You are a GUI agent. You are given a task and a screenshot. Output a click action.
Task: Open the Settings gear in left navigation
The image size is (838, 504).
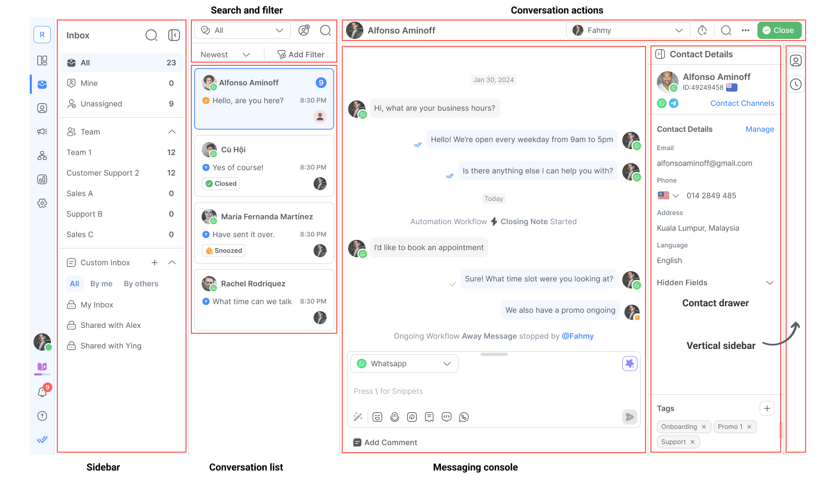42,203
